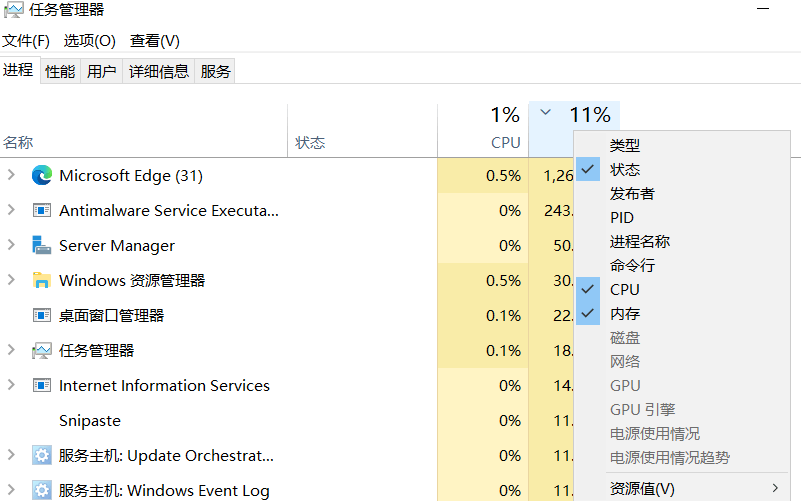Expand the Microsoft Edge process group
801x501 pixels.
click(11, 175)
